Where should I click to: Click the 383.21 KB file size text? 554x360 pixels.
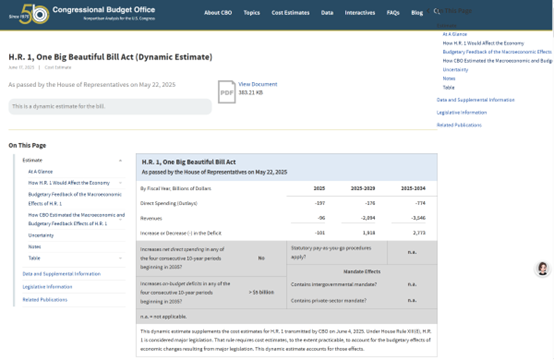[x=251, y=93]
